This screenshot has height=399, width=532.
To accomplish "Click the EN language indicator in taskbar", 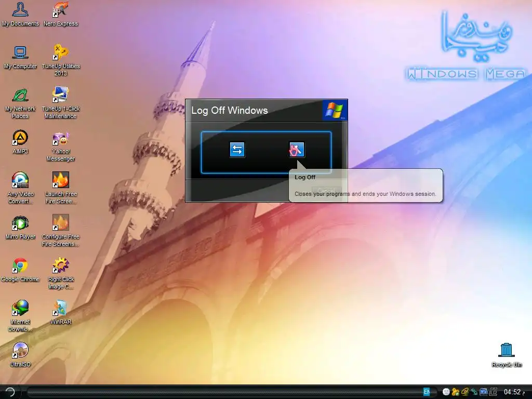I will click(x=427, y=392).
